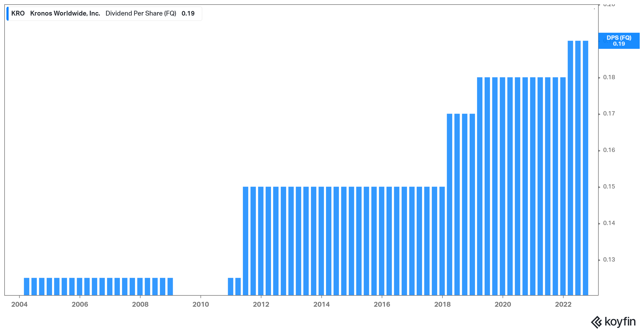The image size is (644, 333).
Task: Click the 2022 x-axis label
Action: [x=563, y=304]
